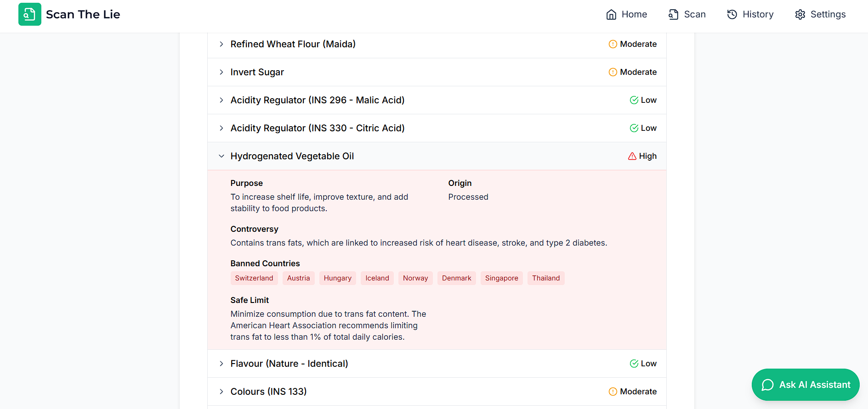This screenshot has width=868, height=409.
Task: Click the History clock icon
Action: click(x=732, y=15)
